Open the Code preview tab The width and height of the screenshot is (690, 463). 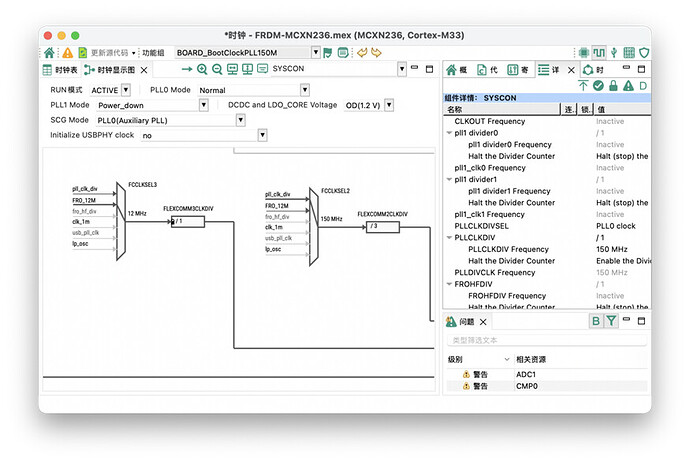point(488,70)
